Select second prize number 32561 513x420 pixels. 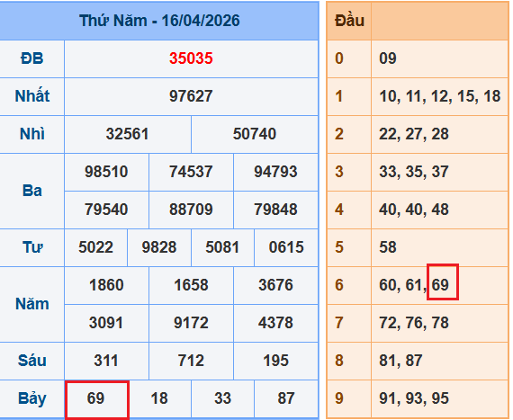[127, 134]
